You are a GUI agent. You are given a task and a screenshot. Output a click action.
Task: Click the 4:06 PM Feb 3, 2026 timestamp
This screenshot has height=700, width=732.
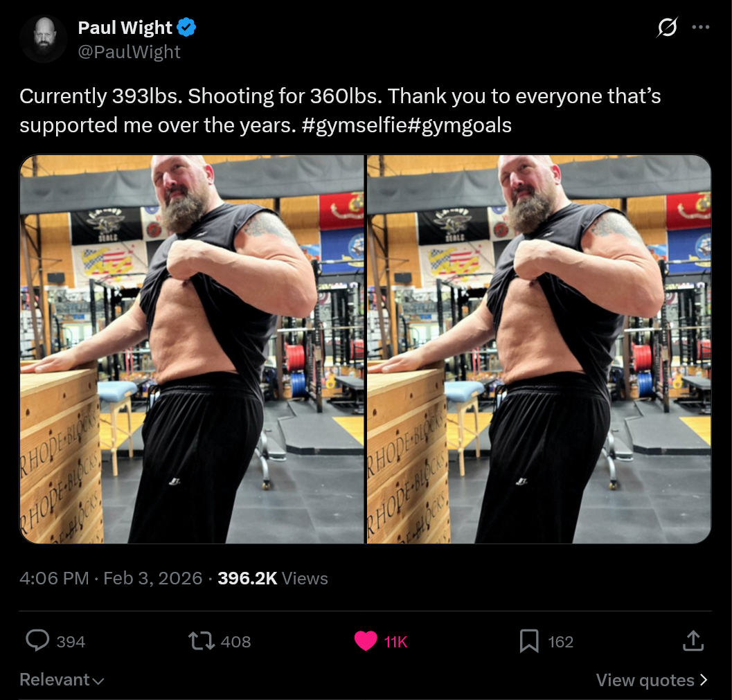pos(111,578)
